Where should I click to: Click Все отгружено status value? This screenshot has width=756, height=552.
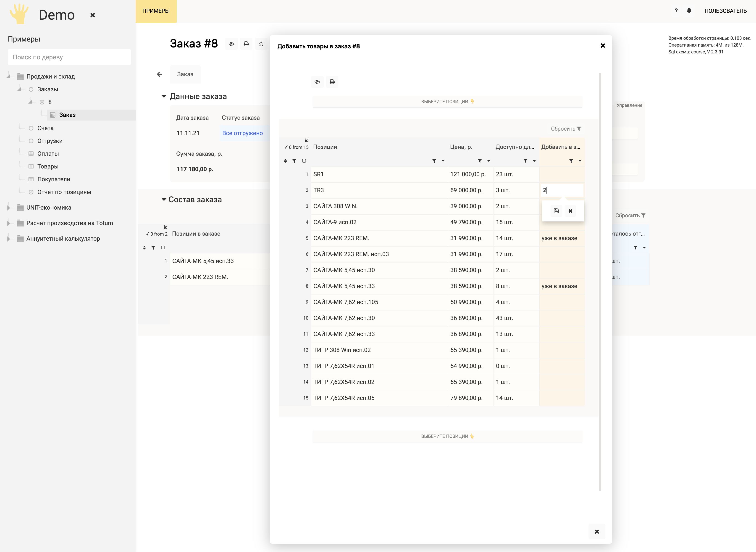243,133
